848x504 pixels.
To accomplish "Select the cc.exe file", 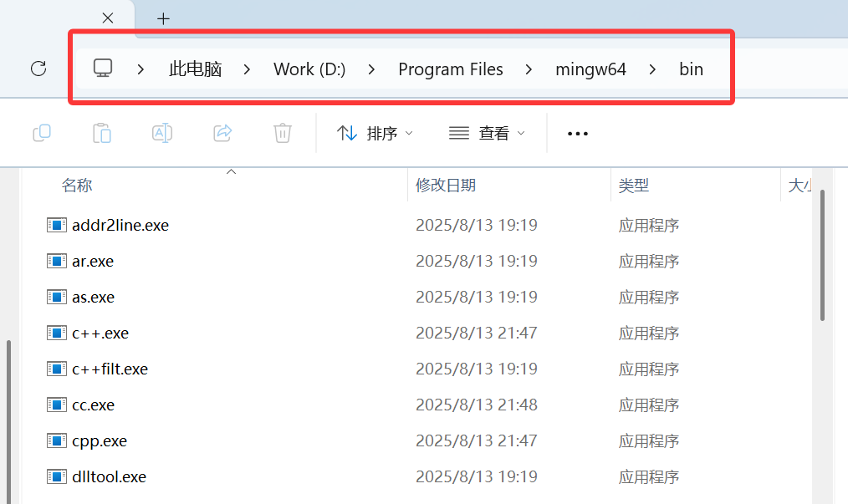I will click(93, 405).
